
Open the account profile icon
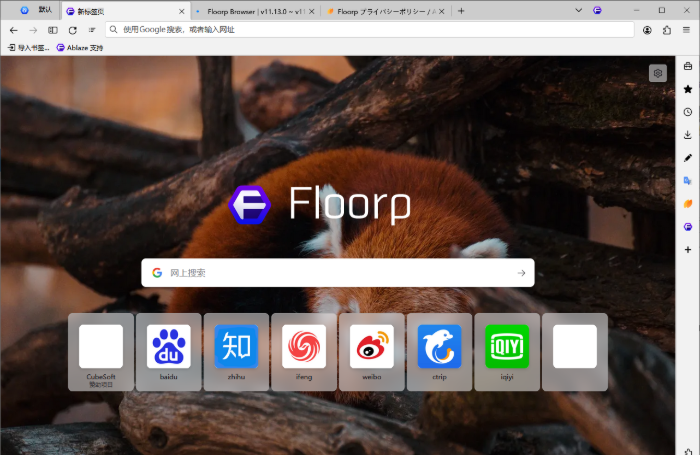click(x=647, y=30)
